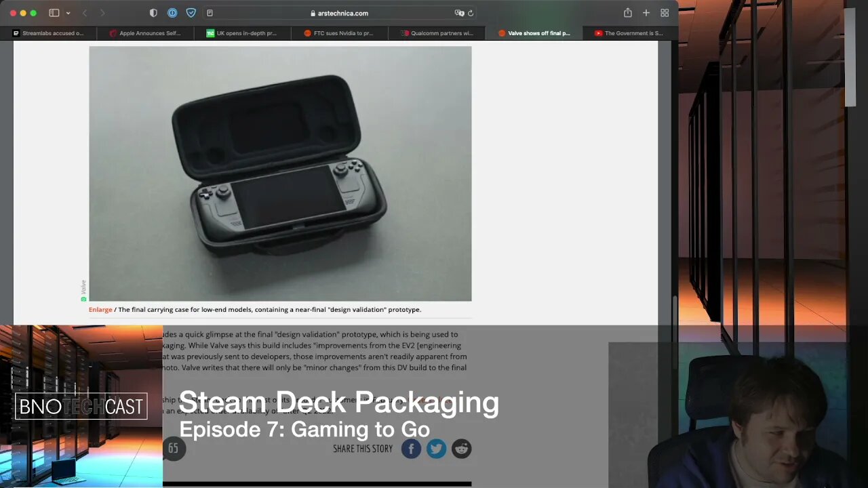Share story on Twitter
The height and width of the screenshot is (488, 868).
point(436,449)
